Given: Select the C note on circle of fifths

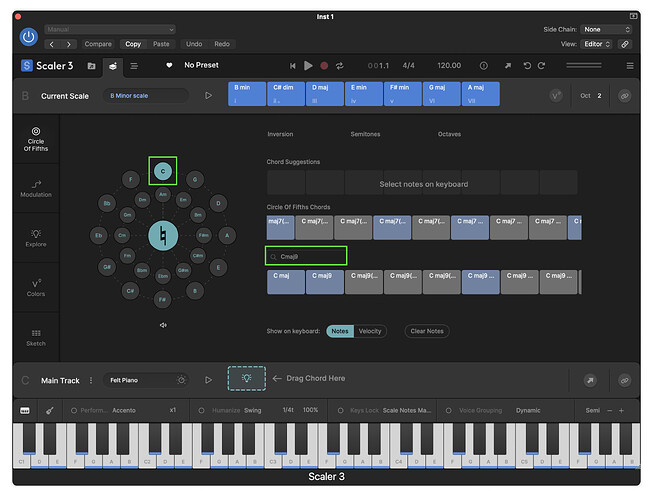Looking at the screenshot, I should click(x=163, y=171).
